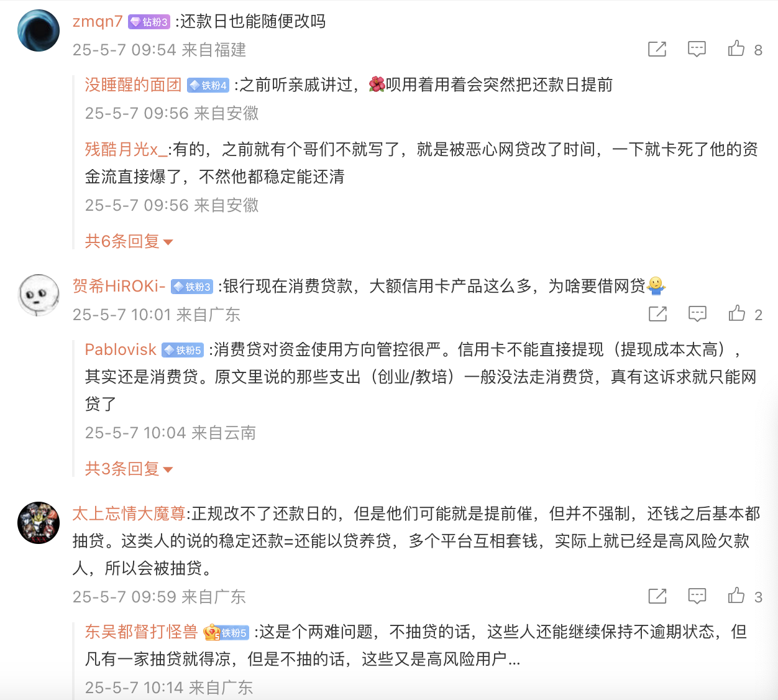Image resolution: width=778 pixels, height=700 pixels.
Task: Like 贺希HiROKi-'s comment with thumbs-up
Action: click(x=737, y=314)
